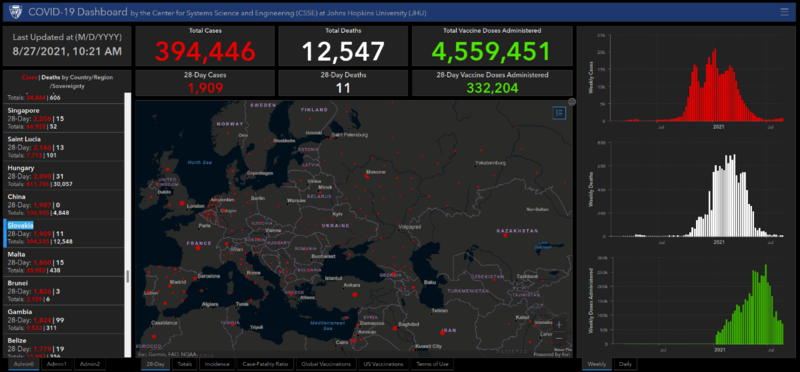Click the highlighted Slovakia entry
Image resolution: width=800 pixels, height=372 pixels.
pyautogui.click(x=63, y=233)
